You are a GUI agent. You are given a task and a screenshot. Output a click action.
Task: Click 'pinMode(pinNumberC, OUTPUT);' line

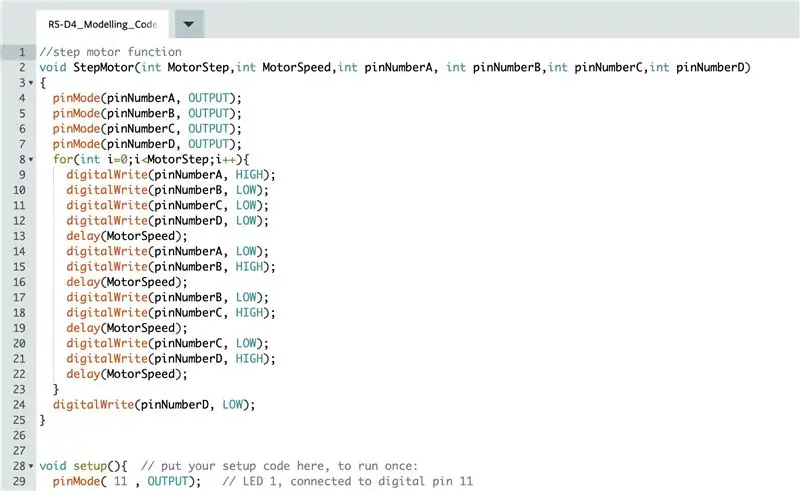(x=147, y=129)
